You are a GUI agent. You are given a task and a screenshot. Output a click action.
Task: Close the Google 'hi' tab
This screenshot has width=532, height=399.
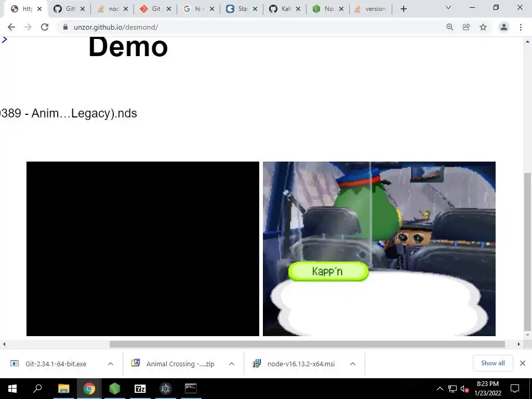point(212,9)
